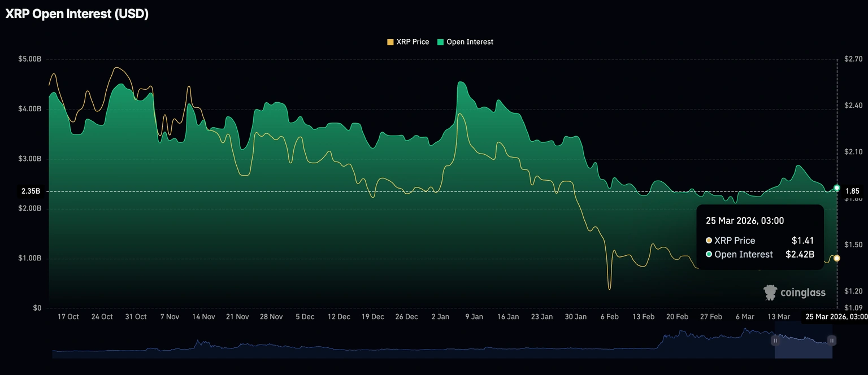Click the right range slider handle
Viewport: 868px width, 375px height.
pyautogui.click(x=832, y=341)
